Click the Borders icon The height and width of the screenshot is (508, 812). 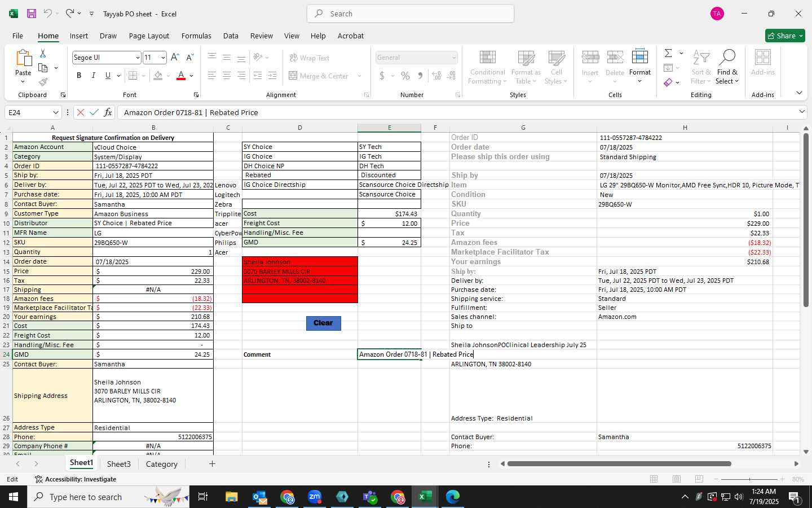click(133, 76)
